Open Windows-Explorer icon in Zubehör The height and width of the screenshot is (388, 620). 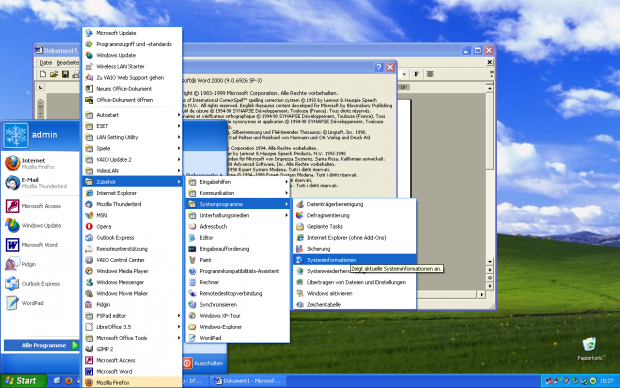point(192,327)
